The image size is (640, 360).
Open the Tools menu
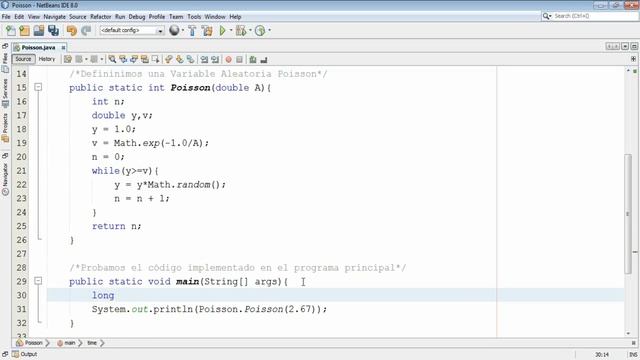(194, 17)
